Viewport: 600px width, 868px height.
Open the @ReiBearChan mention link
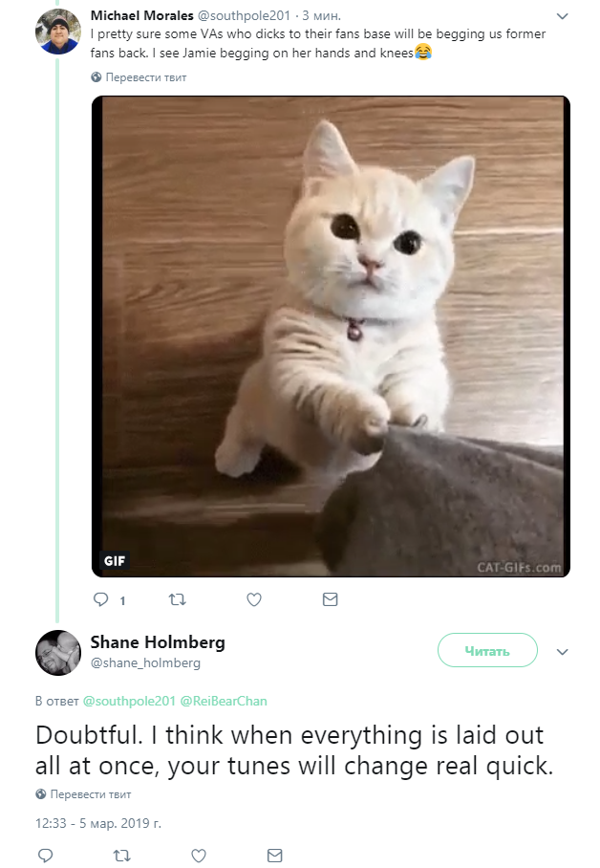[x=224, y=701]
